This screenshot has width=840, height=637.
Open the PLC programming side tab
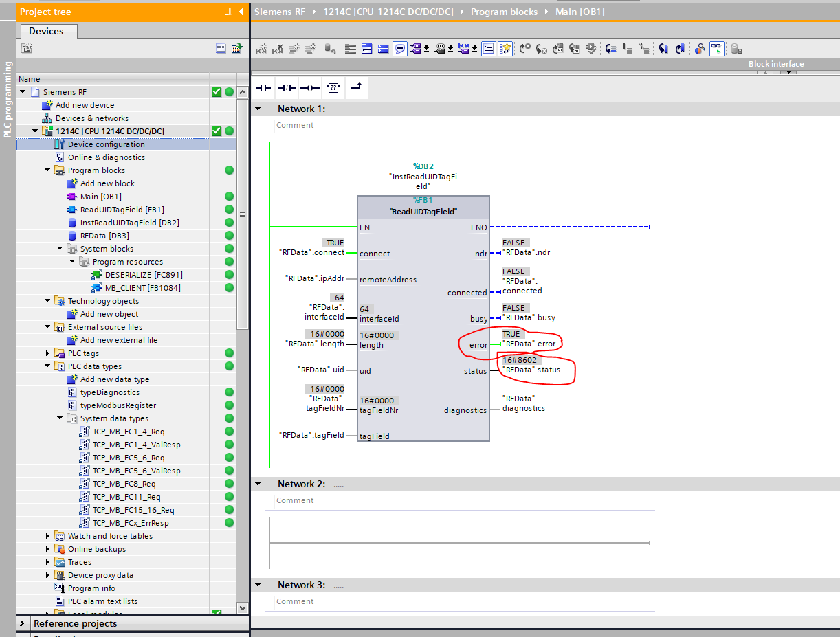point(8,100)
